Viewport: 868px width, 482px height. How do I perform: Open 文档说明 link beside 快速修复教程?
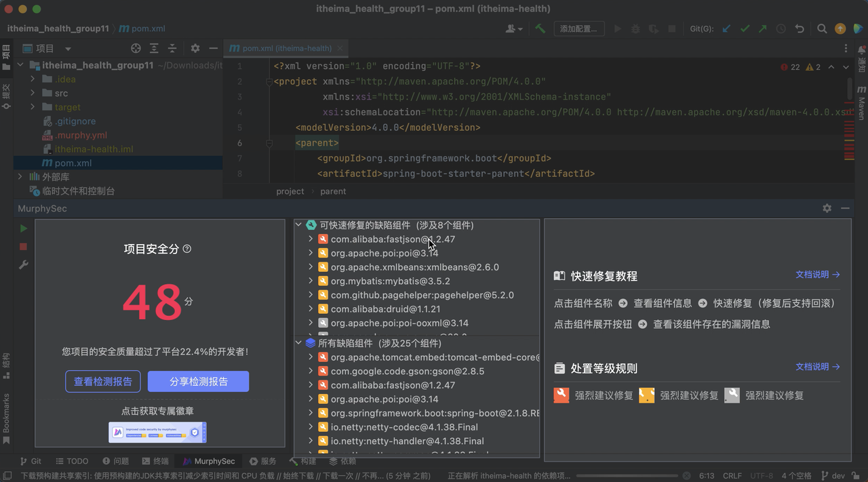click(x=817, y=275)
